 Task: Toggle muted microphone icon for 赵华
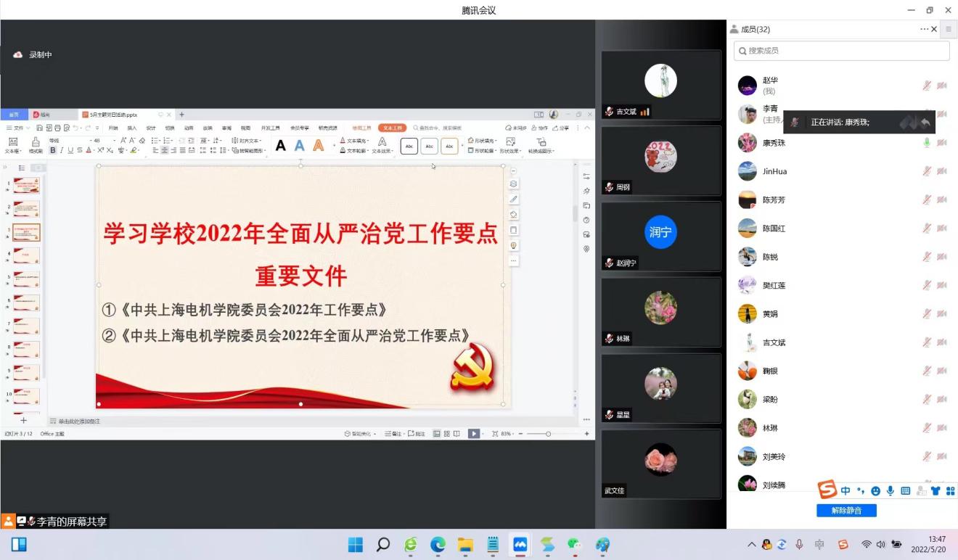pyautogui.click(x=927, y=86)
